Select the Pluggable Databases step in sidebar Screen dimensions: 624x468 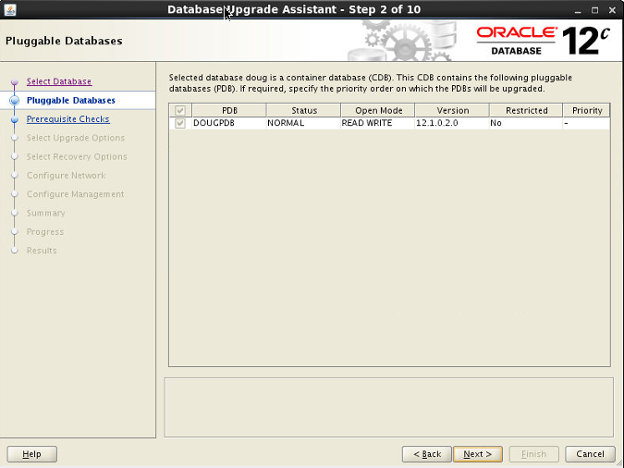[71, 100]
